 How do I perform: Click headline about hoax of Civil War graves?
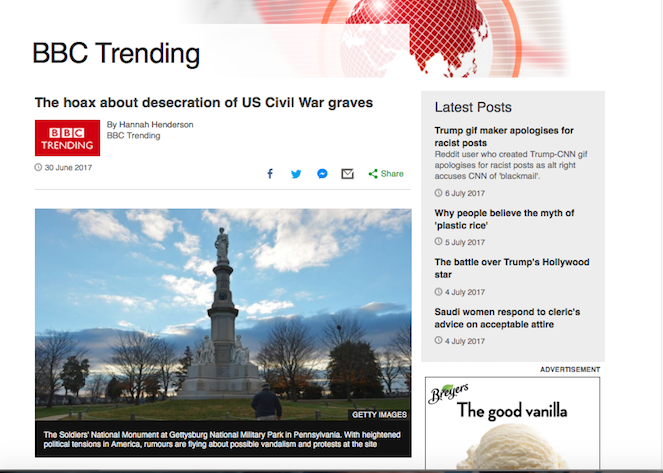pos(204,103)
